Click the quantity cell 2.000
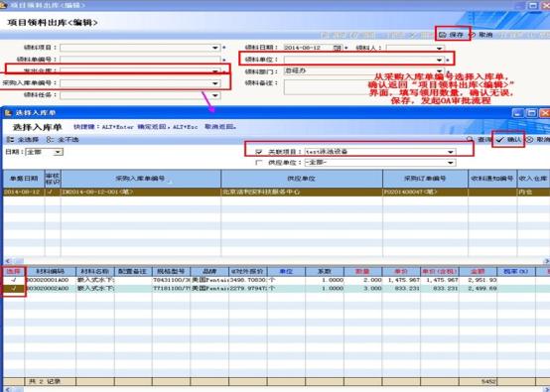Viewport: 550px width, 392px height. click(362, 280)
